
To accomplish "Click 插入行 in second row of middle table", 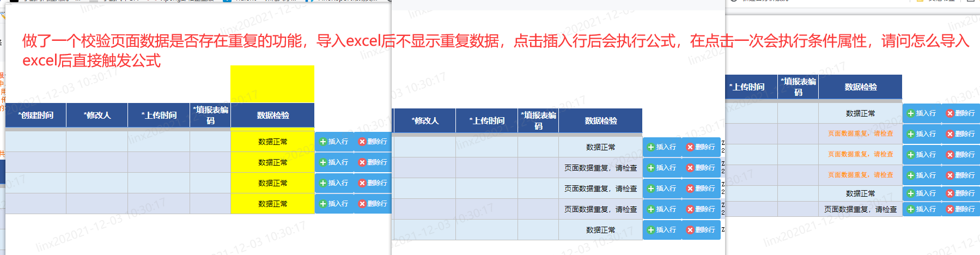I will 662,168.
